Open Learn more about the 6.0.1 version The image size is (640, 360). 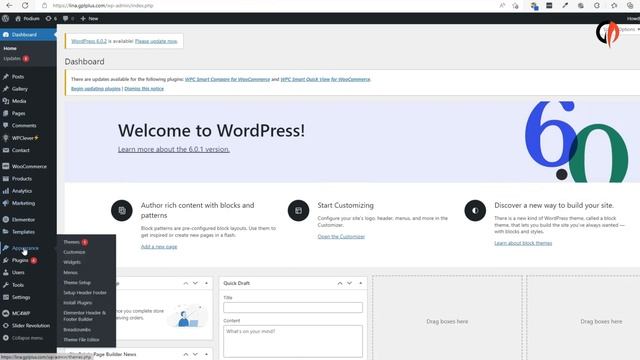174,149
